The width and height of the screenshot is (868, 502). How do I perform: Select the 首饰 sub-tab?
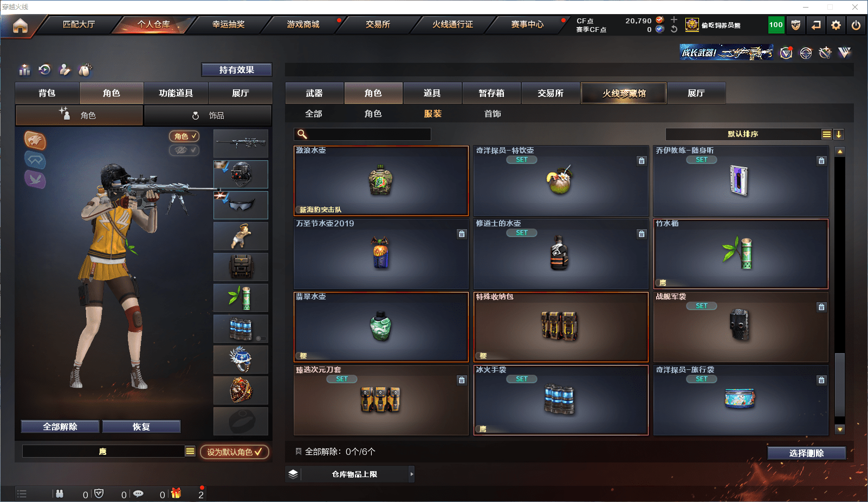[x=493, y=114]
